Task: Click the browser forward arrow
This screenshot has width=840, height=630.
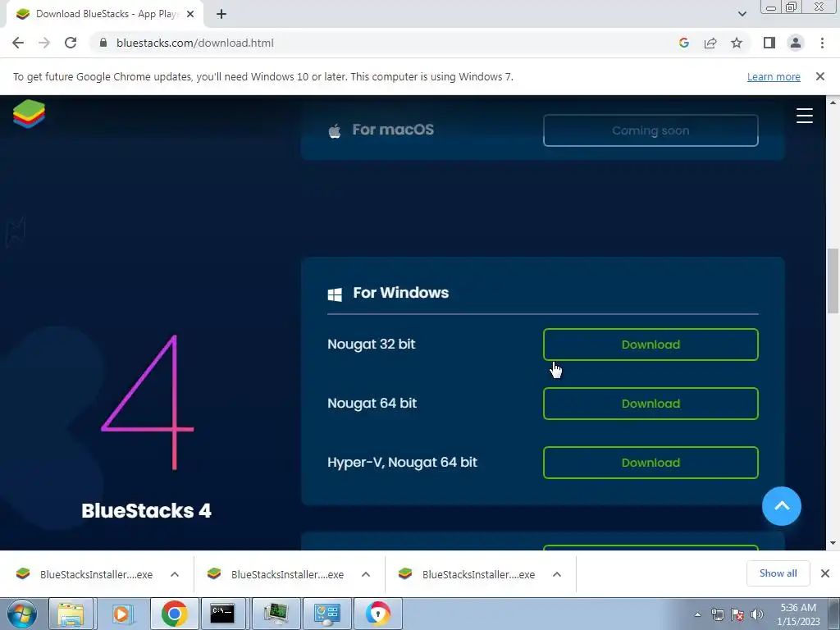Action: [44, 43]
